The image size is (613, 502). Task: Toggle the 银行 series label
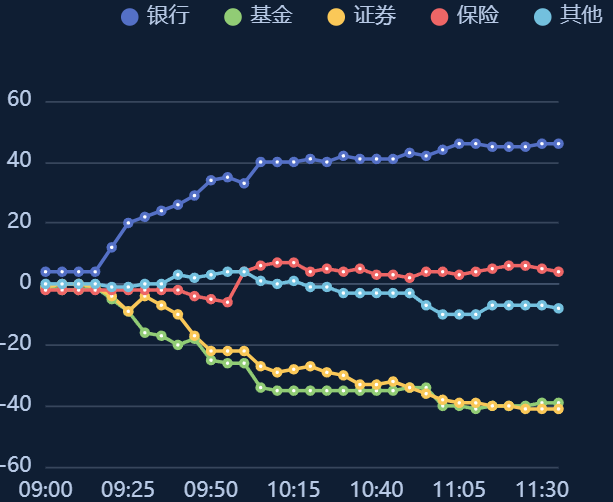[167, 16]
